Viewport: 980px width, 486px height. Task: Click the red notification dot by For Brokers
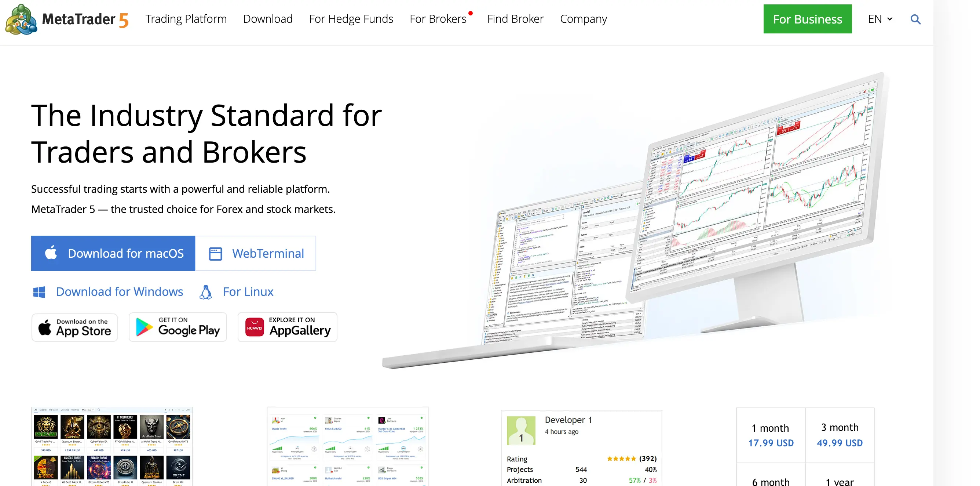point(471,13)
